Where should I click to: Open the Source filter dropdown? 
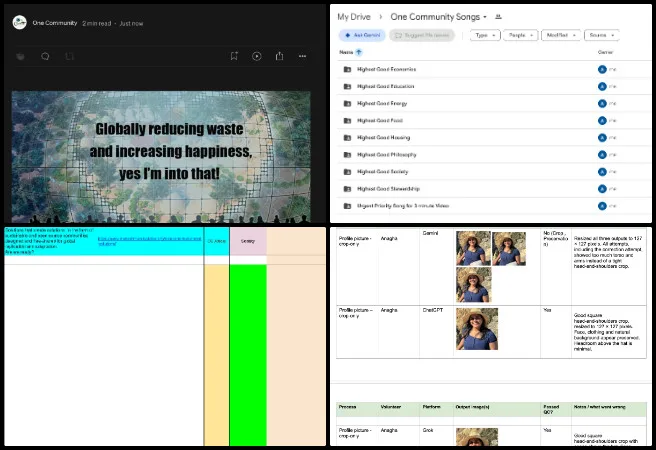tap(602, 35)
